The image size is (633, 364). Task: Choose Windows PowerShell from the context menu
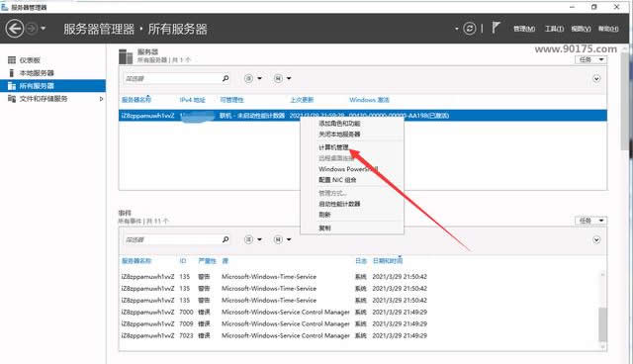[x=348, y=169]
